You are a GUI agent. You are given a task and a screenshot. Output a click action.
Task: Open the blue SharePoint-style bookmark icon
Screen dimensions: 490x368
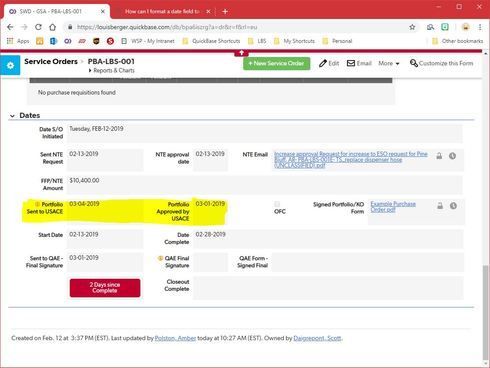click(x=53, y=41)
